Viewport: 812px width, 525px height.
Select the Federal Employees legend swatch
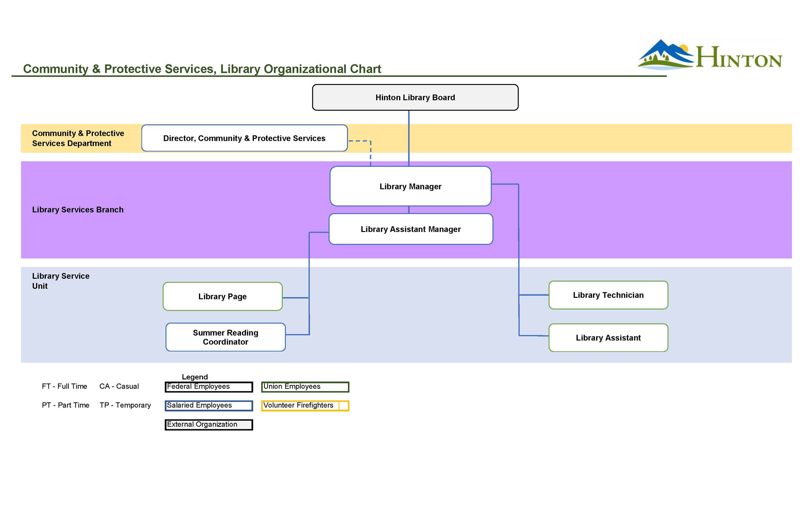(208, 387)
